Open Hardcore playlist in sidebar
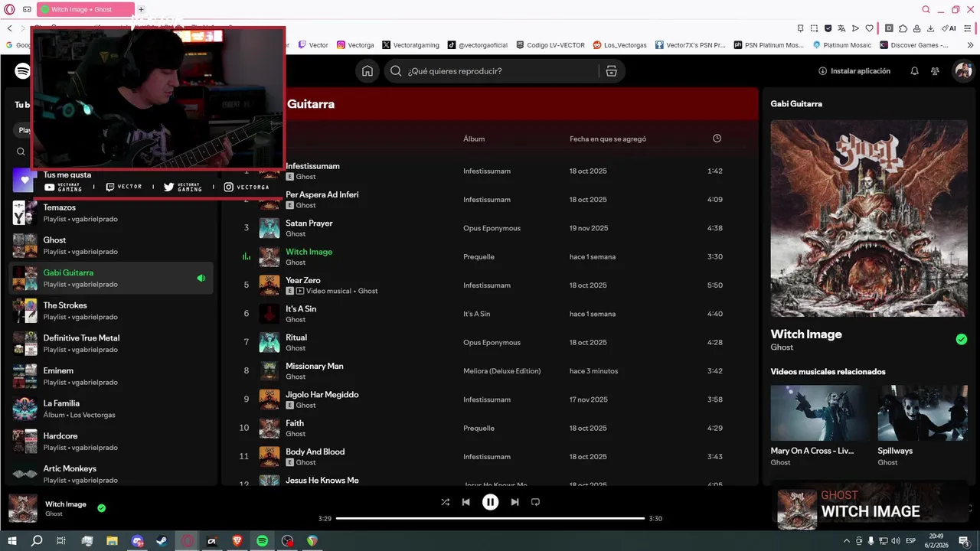The image size is (980, 551). click(111, 442)
